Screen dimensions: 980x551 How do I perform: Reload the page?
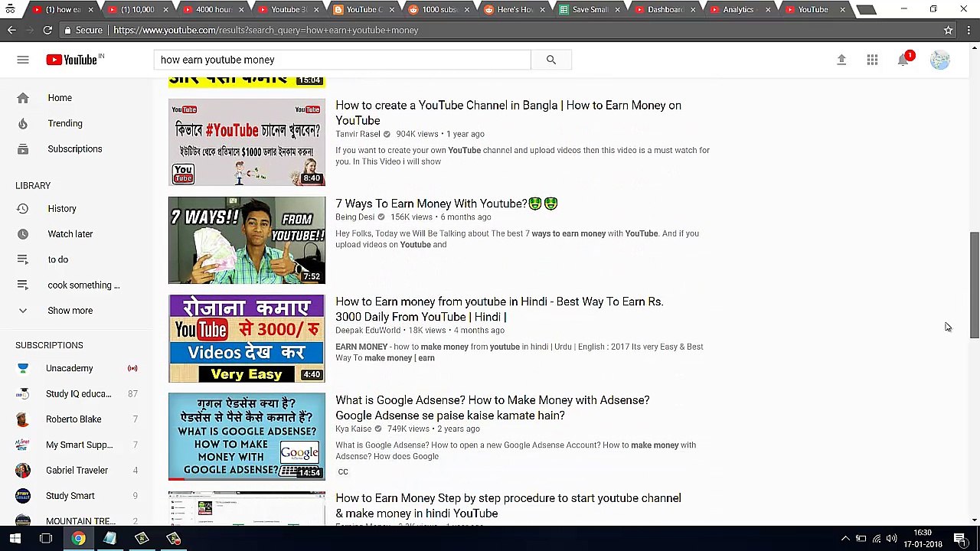click(47, 30)
